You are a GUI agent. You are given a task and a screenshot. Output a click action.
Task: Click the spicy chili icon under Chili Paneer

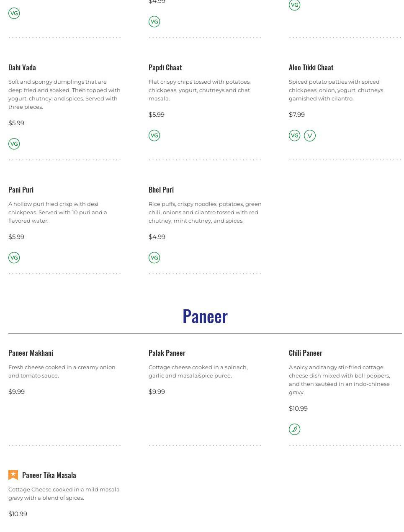click(x=295, y=429)
